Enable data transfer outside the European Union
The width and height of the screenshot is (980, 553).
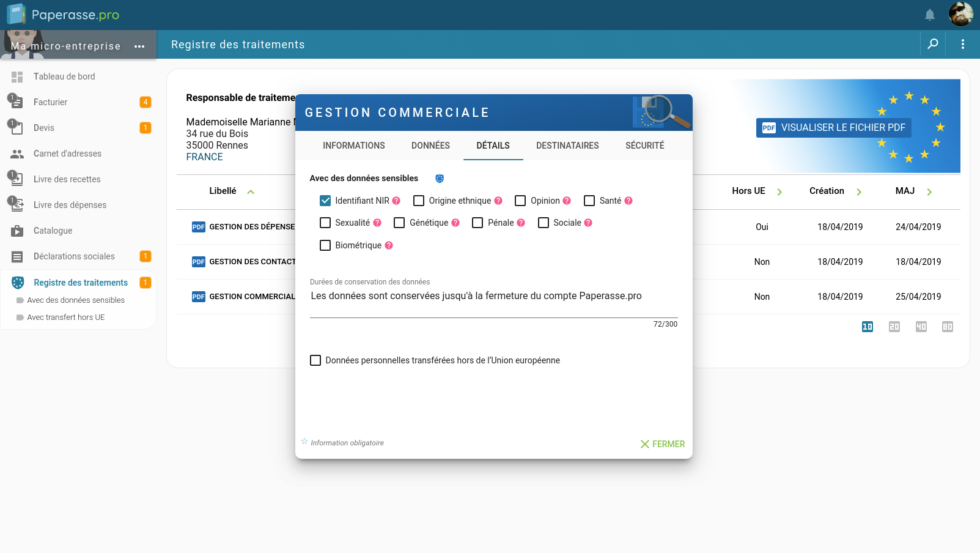coord(315,360)
